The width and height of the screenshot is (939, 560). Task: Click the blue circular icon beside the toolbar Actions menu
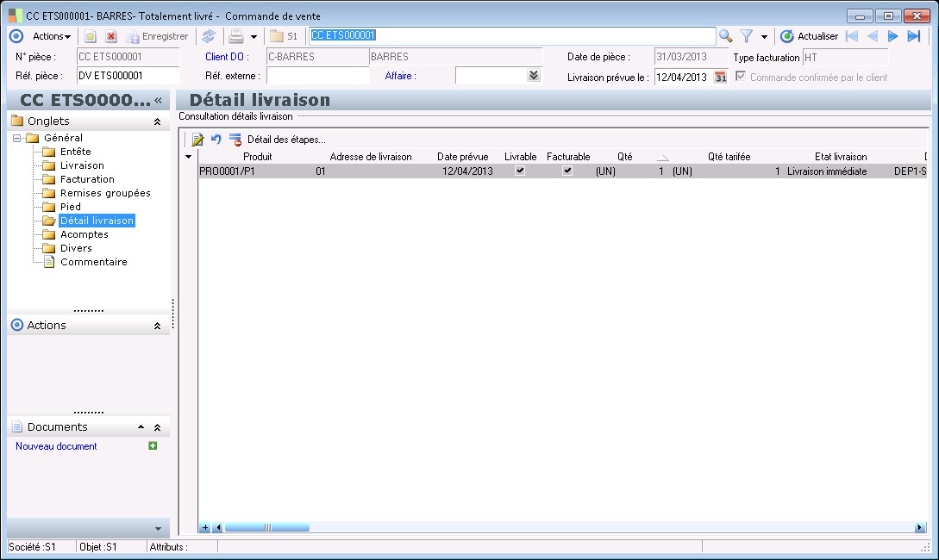click(x=16, y=36)
